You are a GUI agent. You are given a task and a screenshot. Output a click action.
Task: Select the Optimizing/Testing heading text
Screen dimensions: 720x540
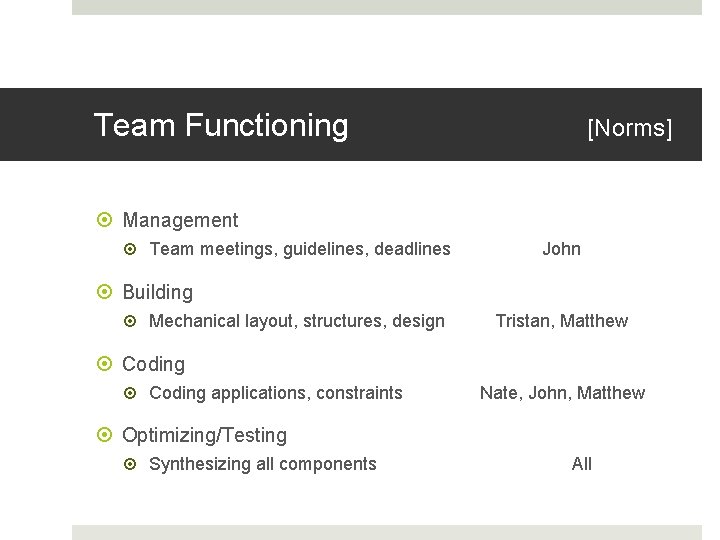click(x=204, y=435)
